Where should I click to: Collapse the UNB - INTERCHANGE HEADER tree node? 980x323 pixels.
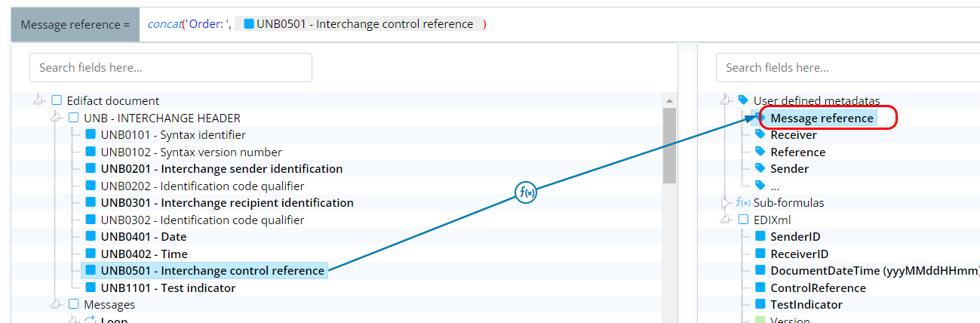[56, 118]
